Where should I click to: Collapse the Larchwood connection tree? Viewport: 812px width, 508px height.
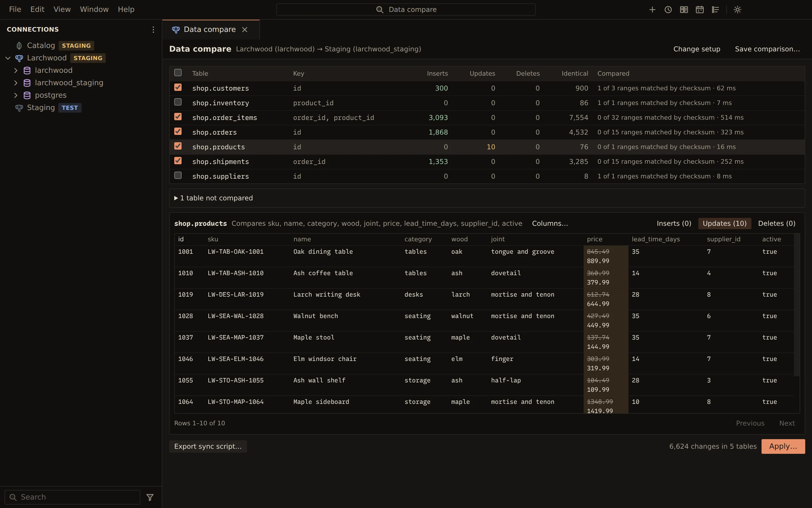click(8, 58)
